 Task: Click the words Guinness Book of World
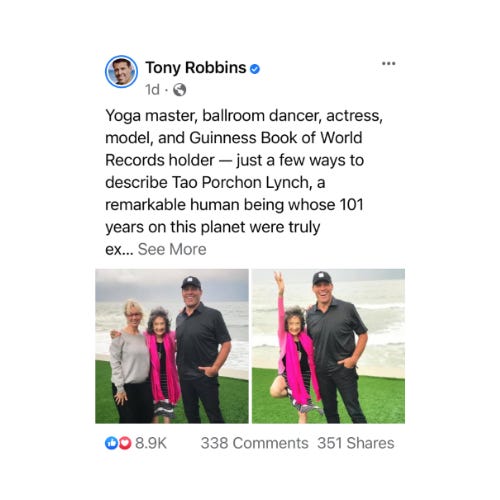pyautogui.click(x=276, y=138)
